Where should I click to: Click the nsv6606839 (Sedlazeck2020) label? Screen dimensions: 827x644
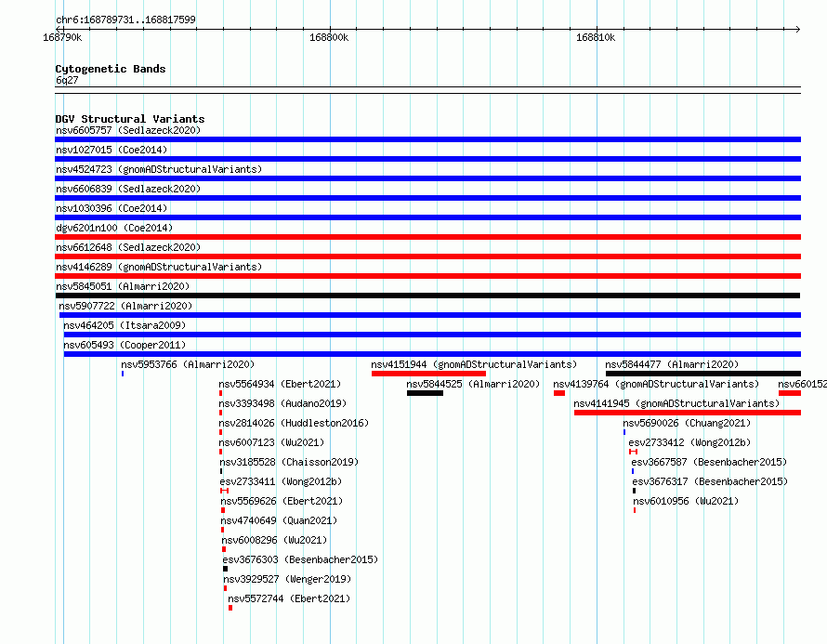(128, 189)
